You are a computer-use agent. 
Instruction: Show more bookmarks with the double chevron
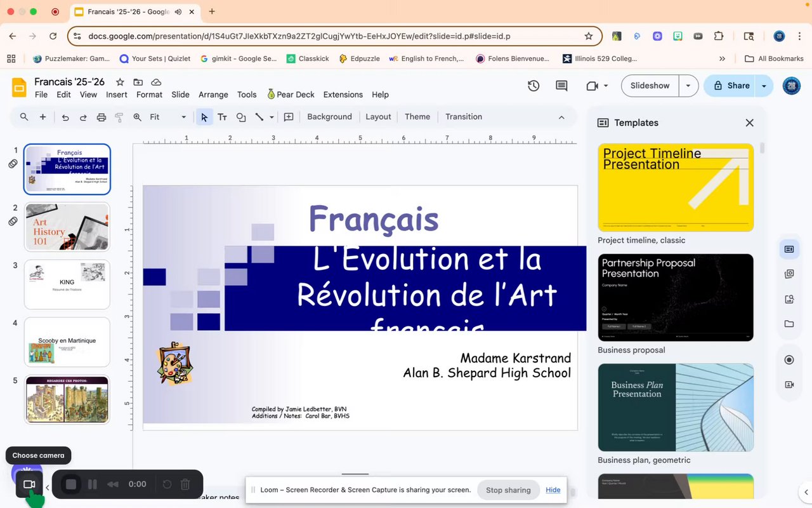coord(722,58)
